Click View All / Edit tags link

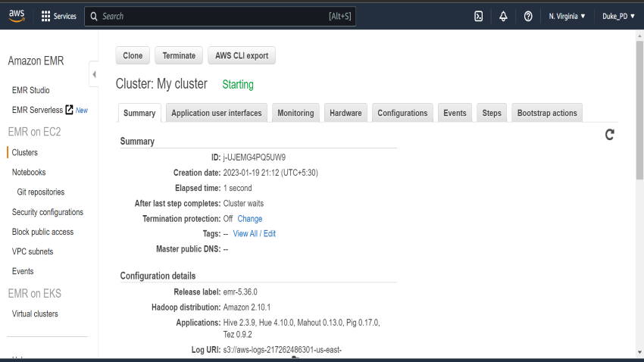coord(255,233)
